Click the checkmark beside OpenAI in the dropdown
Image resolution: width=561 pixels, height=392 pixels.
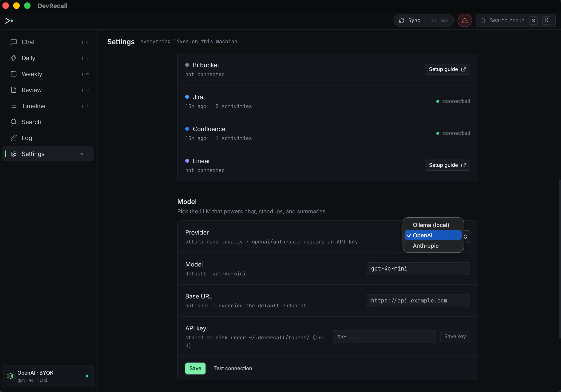tap(409, 235)
